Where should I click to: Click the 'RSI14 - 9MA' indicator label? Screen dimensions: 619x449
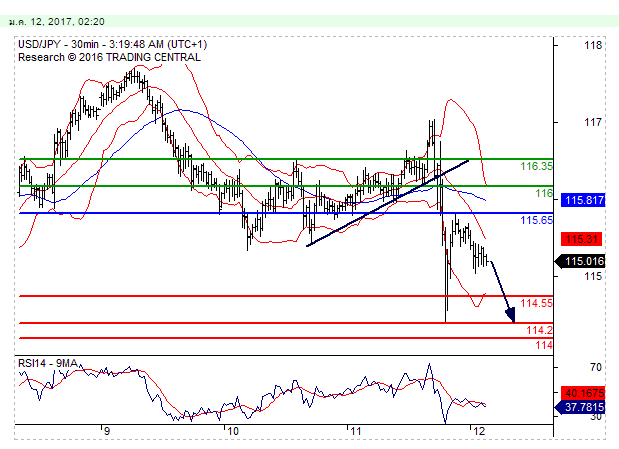tap(48, 363)
